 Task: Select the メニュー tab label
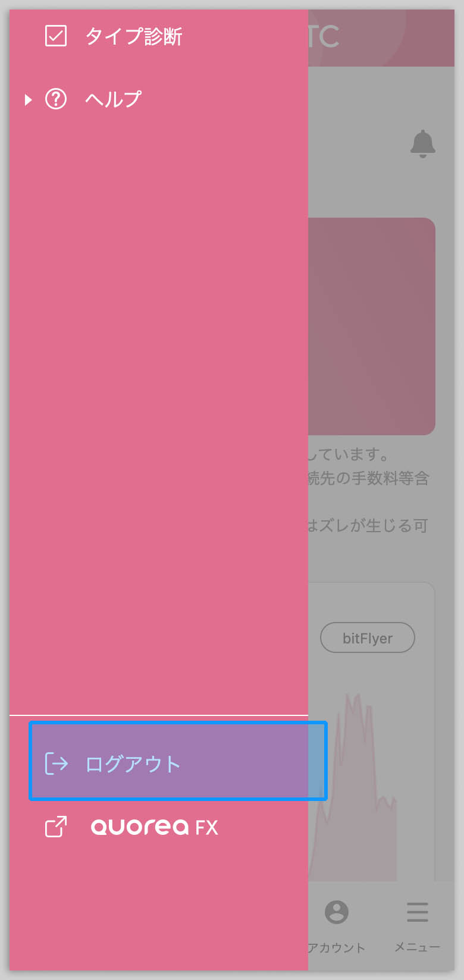pyautogui.click(x=418, y=947)
